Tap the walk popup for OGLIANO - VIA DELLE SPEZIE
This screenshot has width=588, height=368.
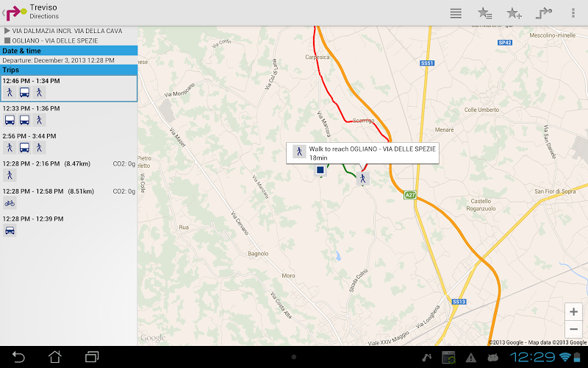[362, 153]
